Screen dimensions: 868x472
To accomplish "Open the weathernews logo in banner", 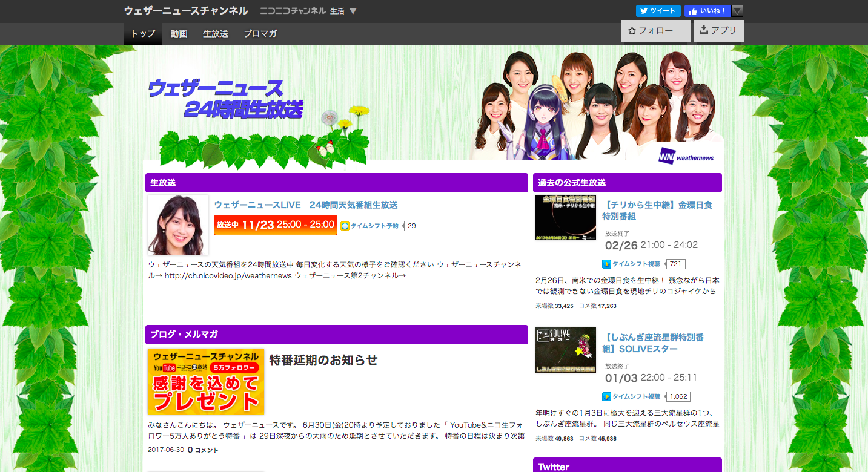I will pos(686,156).
